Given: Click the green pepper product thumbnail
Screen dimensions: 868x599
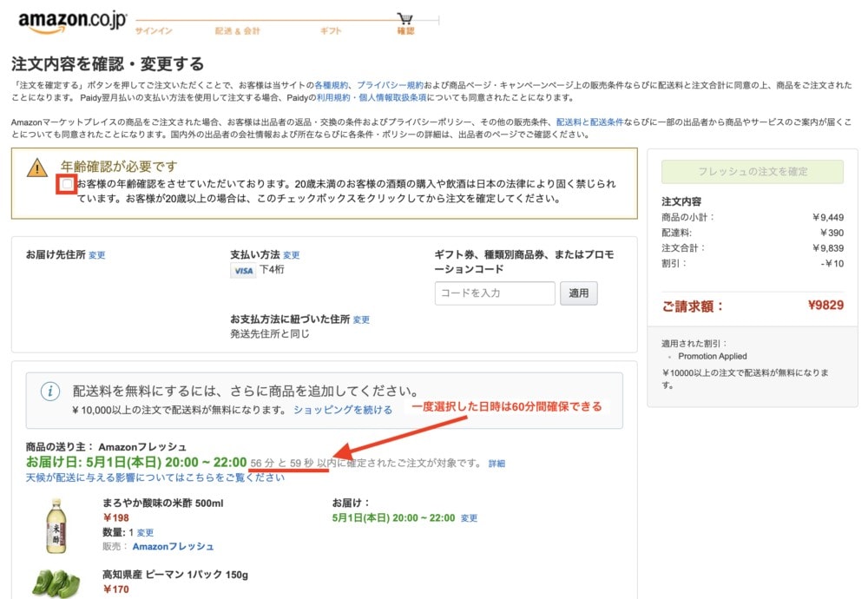Looking at the screenshot, I should pyautogui.click(x=56, y=584).
